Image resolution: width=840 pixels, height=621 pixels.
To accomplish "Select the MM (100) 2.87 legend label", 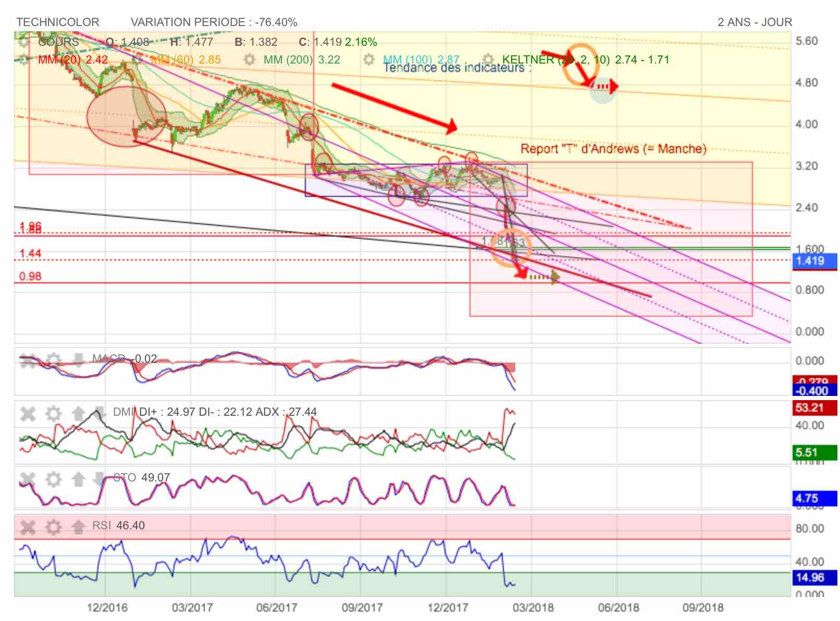I will 421,60.
